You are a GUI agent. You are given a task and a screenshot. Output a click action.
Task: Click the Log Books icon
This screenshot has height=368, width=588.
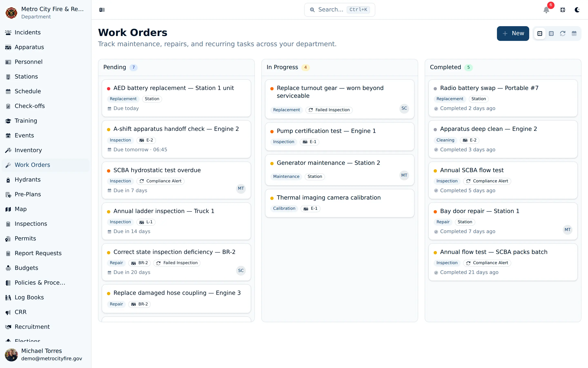click(8, 298)
